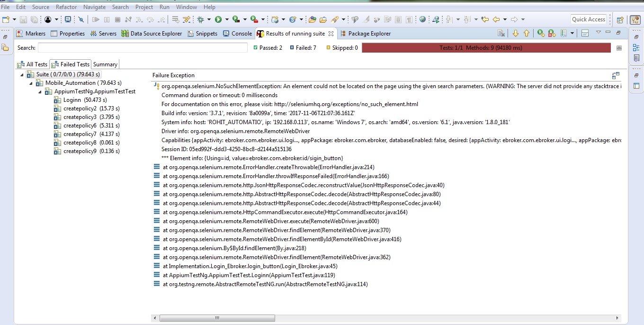Click the Open Web Browser icon
644x325 pixels.
tap(422, 19)
